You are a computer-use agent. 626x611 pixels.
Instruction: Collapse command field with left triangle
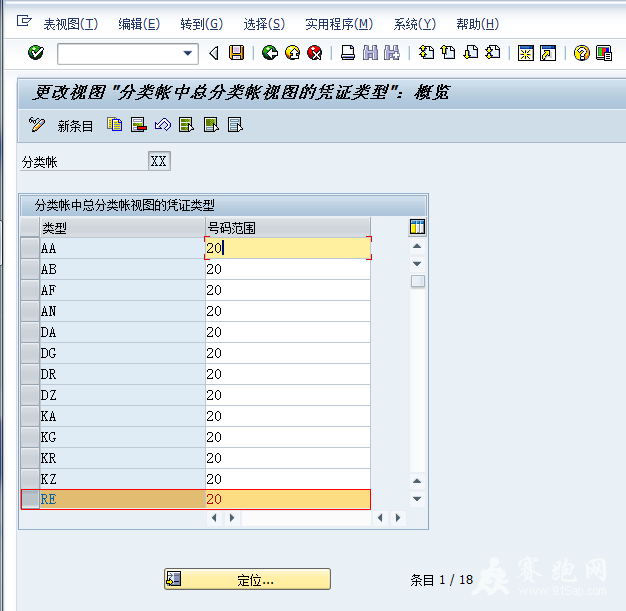coord(214,53)
